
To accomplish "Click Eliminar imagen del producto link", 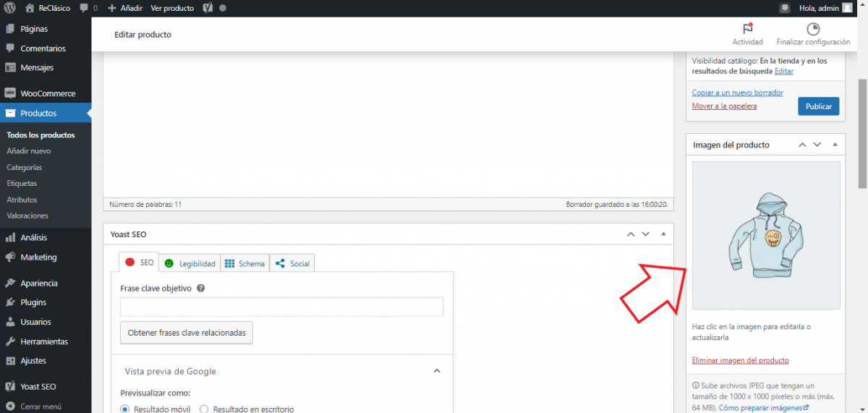I will coord(740,360).
